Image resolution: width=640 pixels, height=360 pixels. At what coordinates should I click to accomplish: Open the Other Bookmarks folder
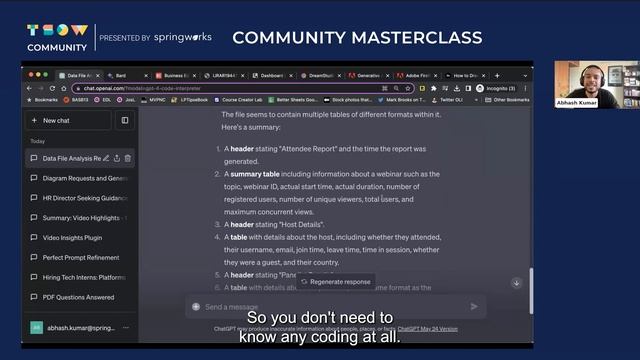[x=507, y=100]
